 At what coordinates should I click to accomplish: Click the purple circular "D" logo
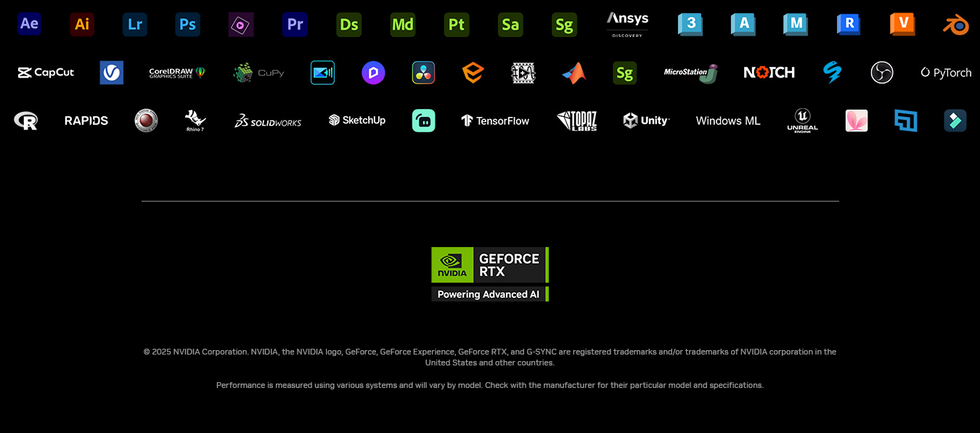(x=373, y=73)
